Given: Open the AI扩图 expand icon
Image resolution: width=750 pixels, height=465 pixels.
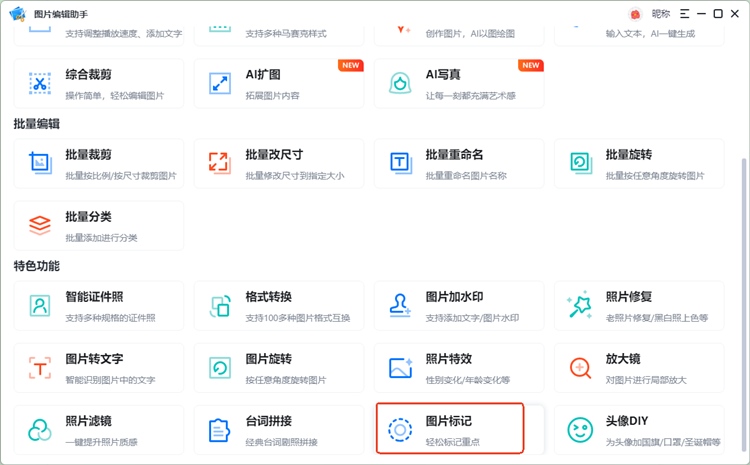Looking at the screenshot, I should pyautogui.click(x=220, y=84).
